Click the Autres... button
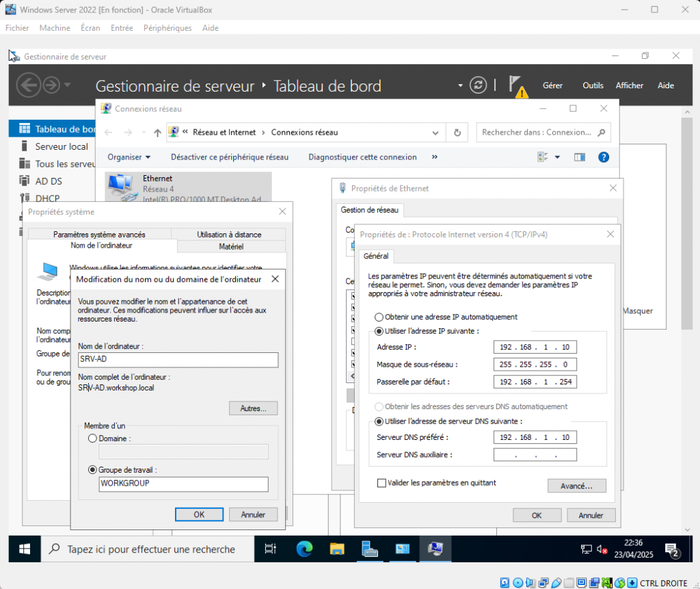This screenshot has height=589, width=700. 253,408
